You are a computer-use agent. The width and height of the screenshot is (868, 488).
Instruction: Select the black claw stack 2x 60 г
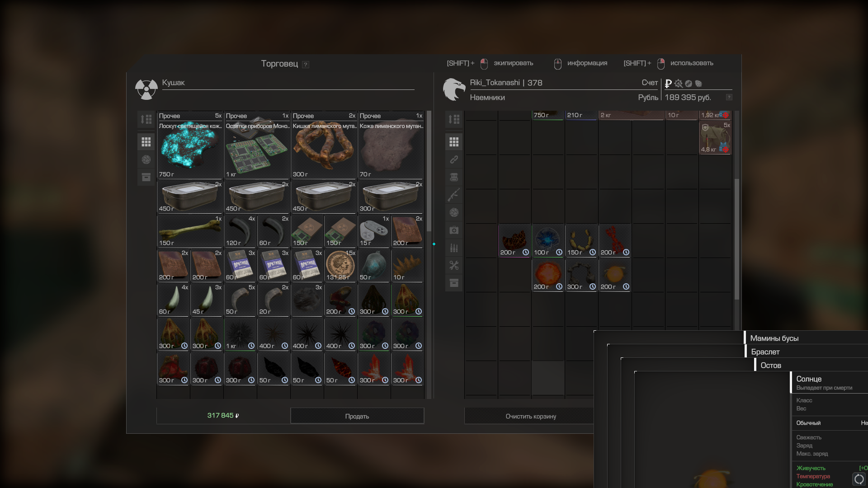click(x=274, y=231)
